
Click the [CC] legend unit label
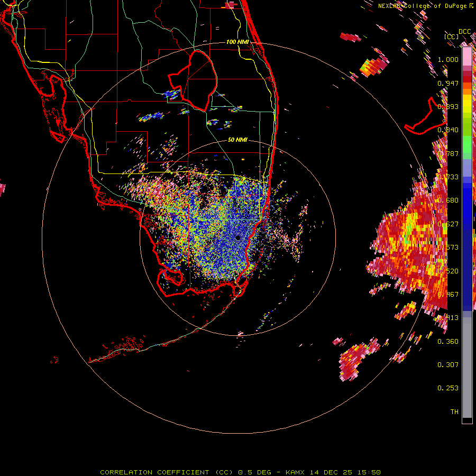click(451, 36)
